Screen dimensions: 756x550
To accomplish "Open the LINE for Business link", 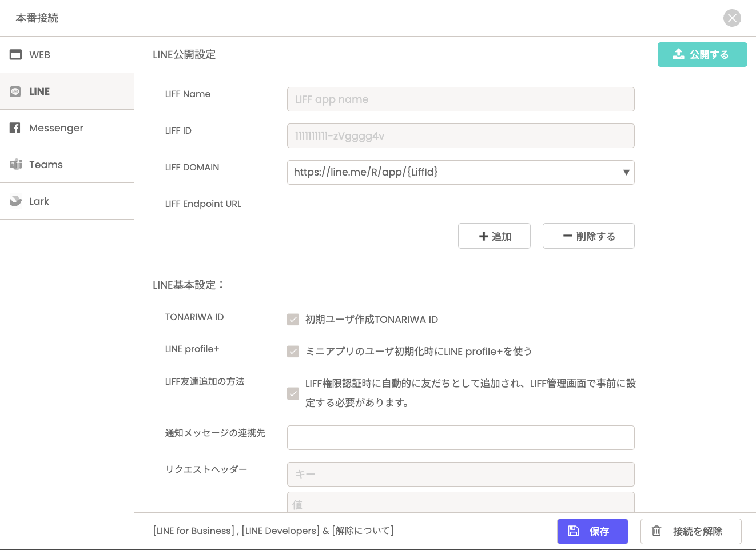I will pos(194,531).
